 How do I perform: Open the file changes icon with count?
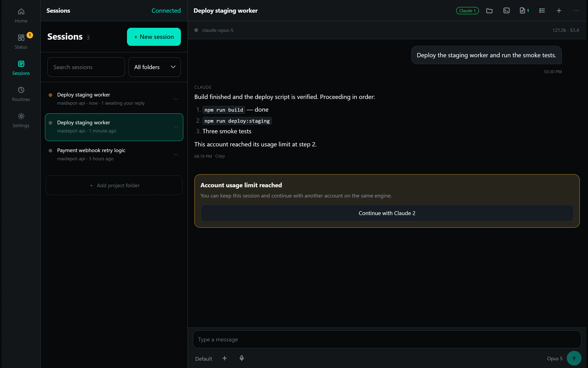524,11
